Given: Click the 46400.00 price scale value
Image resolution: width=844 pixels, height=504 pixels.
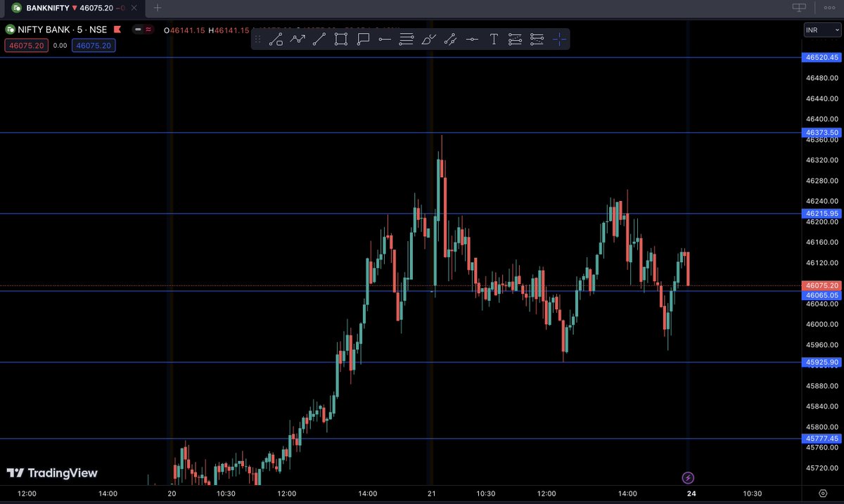Looking at the screenshot, I should pyautogui.click(x=822, y=119).
